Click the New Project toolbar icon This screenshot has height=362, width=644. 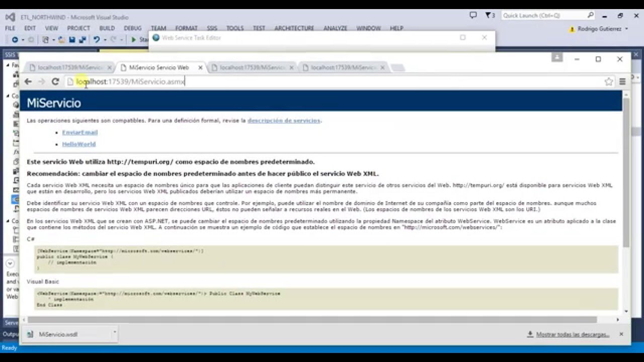pos(46,39)
